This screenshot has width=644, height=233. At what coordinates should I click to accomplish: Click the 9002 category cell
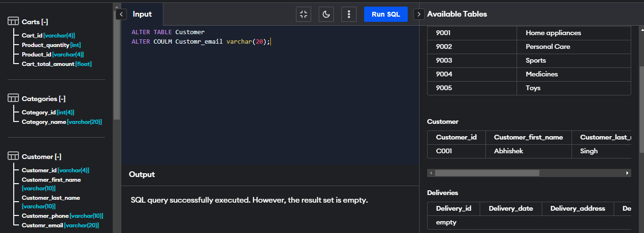(x=472, y=47)
